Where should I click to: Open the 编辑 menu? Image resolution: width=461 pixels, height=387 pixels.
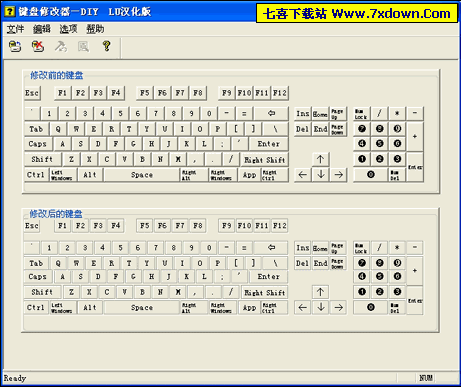pos(42,29)
